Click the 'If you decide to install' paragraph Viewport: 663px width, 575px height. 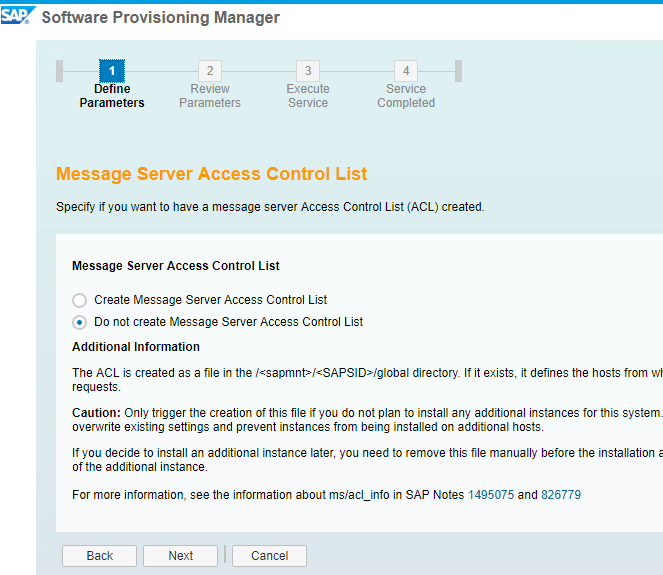click(367, 460)
